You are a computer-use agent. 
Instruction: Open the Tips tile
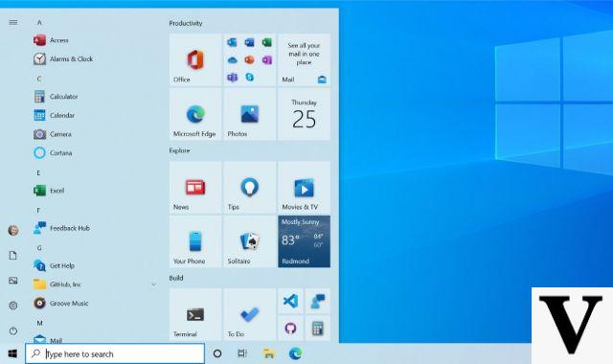[250, 188]
